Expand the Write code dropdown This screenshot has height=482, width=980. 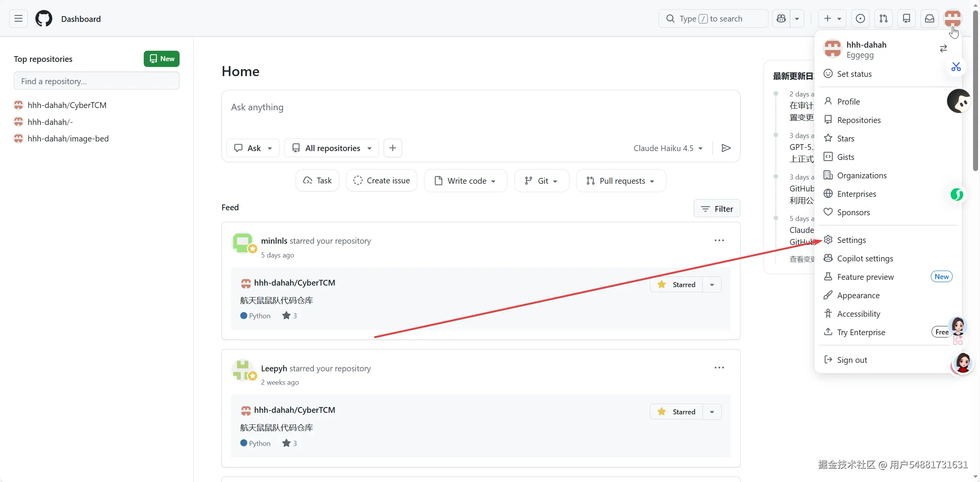[466, 181]
